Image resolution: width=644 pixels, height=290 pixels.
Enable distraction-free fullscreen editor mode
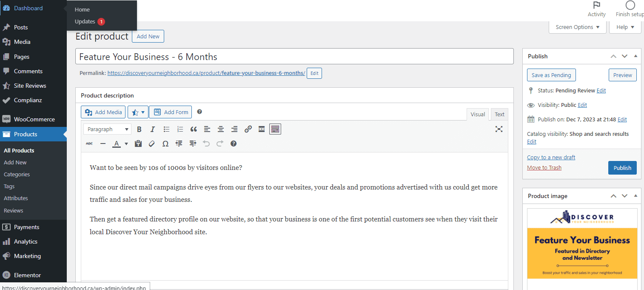click(499, 129)
